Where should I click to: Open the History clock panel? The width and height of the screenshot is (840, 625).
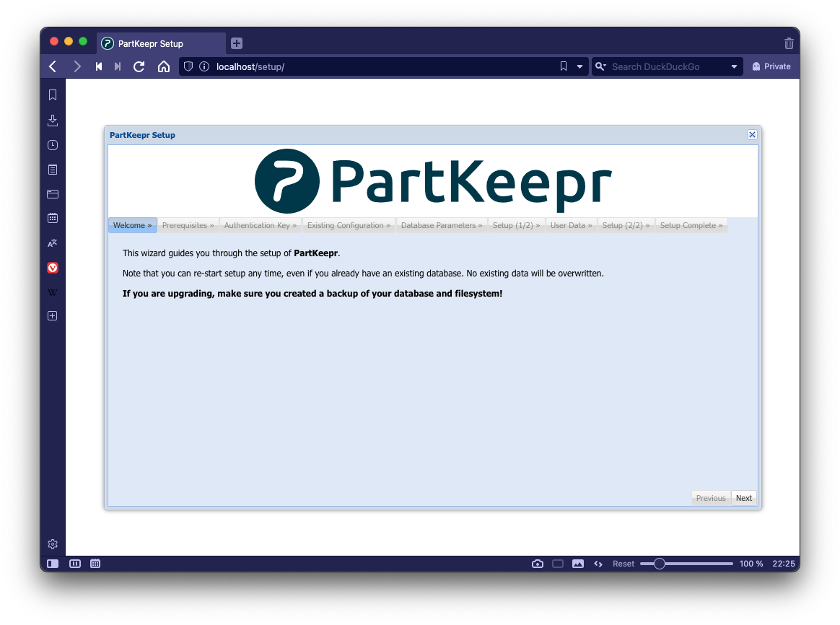pyautogui.click(x=53, y=145)
